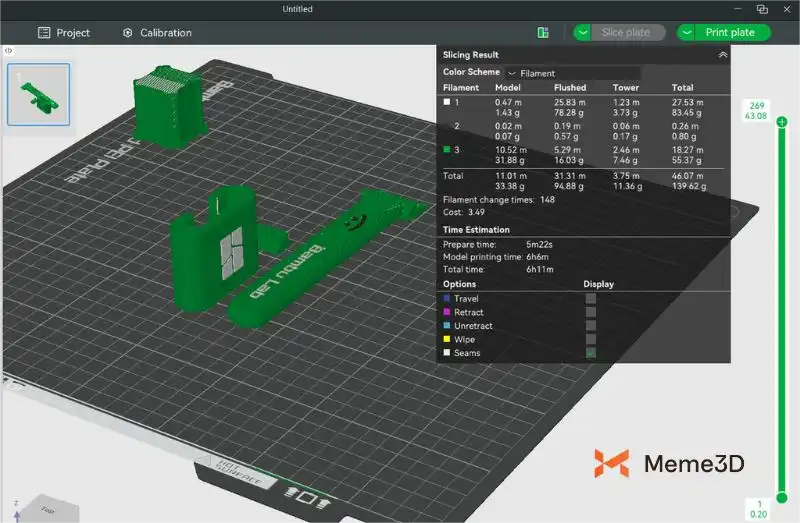The width and height of the screenshot is (800, 523).
Task: Click the white Filament 1 color swatch
Action: 447,102
